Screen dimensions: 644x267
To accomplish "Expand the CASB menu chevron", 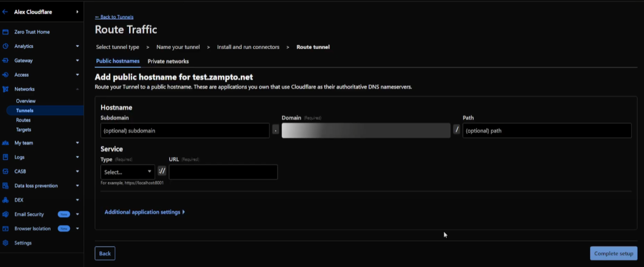I will 77,171.
